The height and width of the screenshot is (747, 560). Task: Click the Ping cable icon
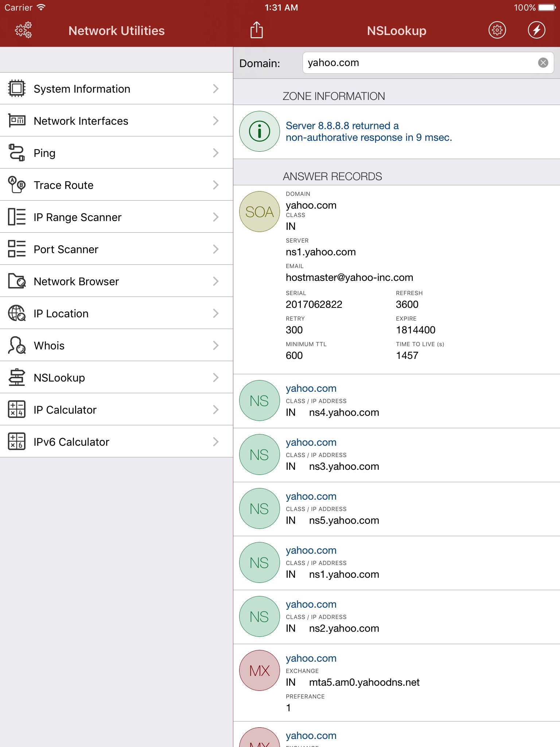pyautogui.click(x=17, y=153)
